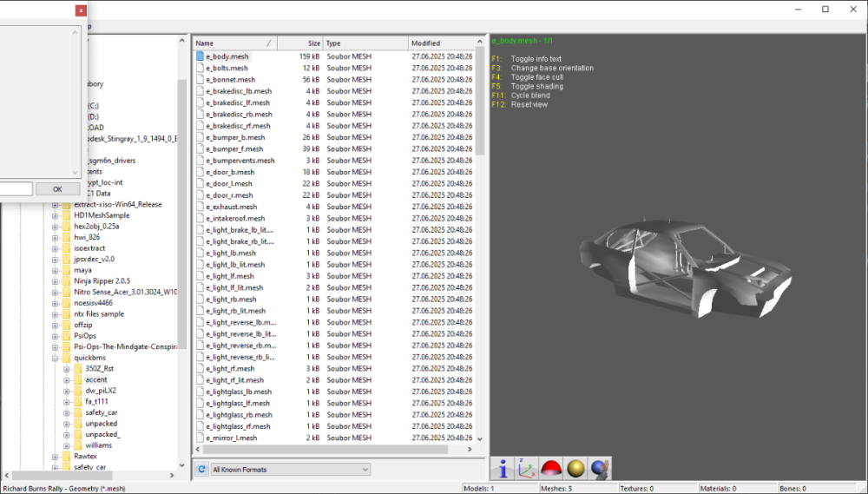Click the blue sphere with hand icon
This screenshot has width=868, height=494.
click(x=600, y=469)
